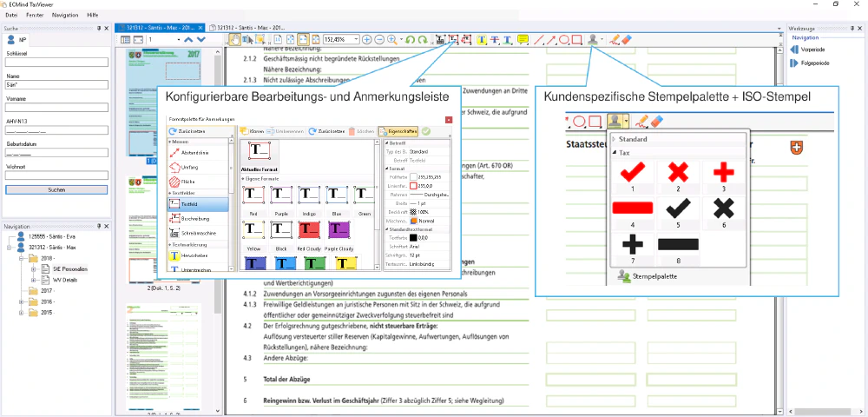Toggle the thumbnail grid view icon
868x417 pixels.
tap(126, 40)
